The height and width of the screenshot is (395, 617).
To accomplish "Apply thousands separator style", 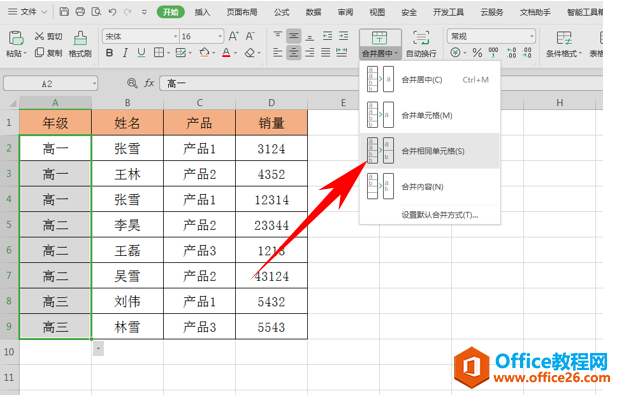I will click(x=493, y=52).
